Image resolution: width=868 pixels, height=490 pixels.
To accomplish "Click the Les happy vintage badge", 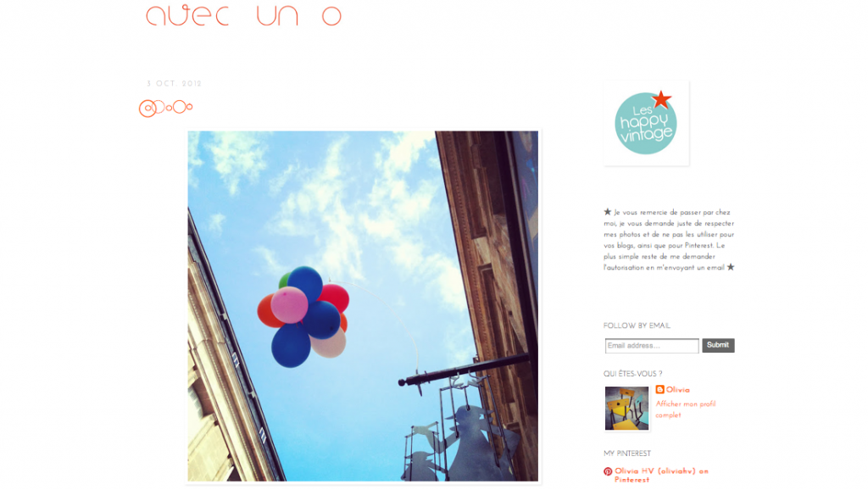I will point(646,123).
